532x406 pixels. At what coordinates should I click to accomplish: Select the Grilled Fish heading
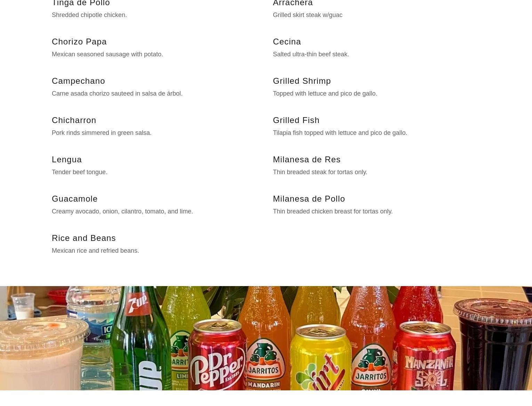click(296, 120)
